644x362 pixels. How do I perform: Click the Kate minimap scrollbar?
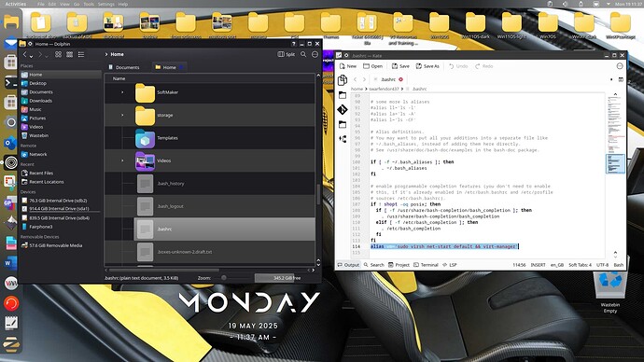tap(615, 164)
